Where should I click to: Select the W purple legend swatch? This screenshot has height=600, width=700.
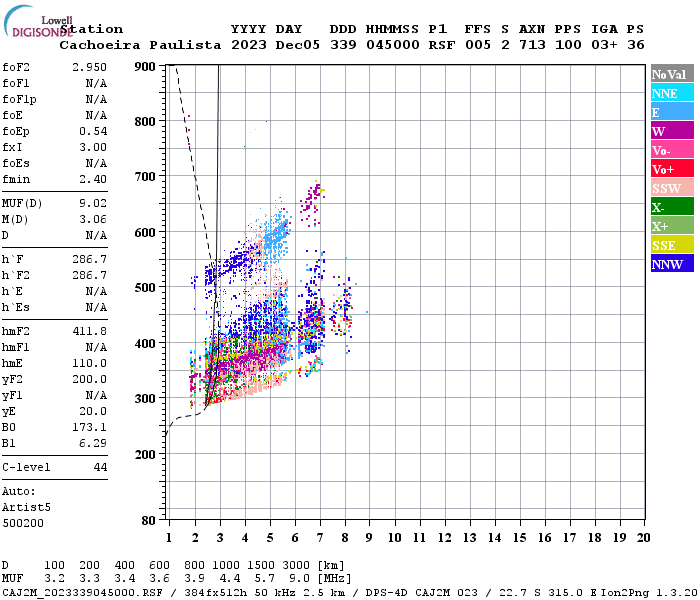[672, 131]
